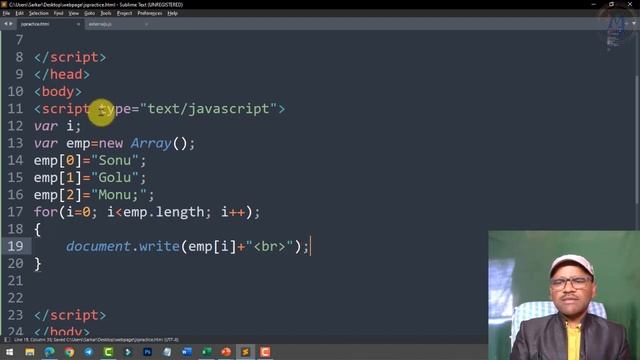Open Telegram from the taskbar
The image size is (640, 360).
pos(89,352)
